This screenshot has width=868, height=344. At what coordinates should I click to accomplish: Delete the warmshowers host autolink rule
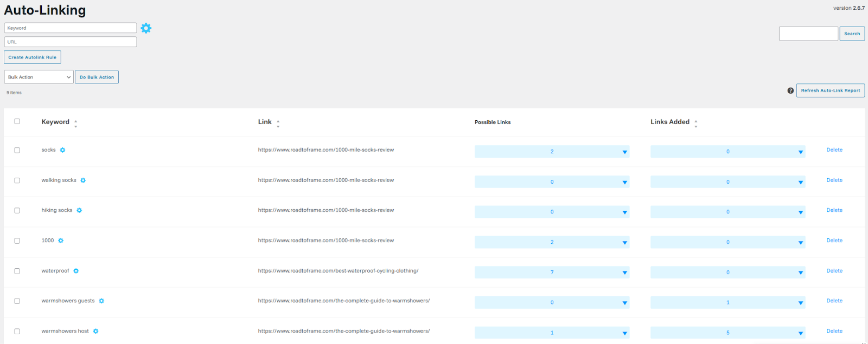[x=834, y=331]
